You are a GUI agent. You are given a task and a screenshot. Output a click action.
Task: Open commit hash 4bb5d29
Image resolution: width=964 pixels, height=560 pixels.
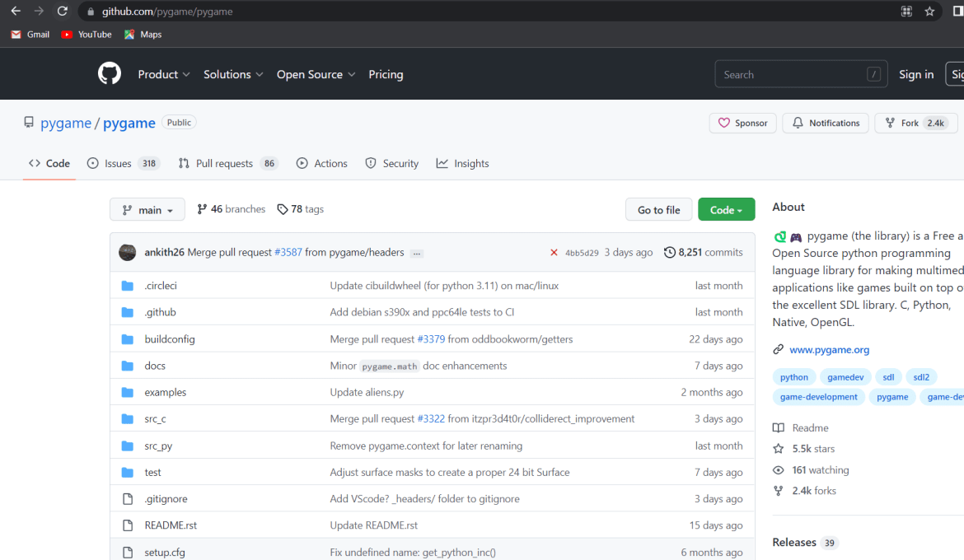click(x=582, y=253)
